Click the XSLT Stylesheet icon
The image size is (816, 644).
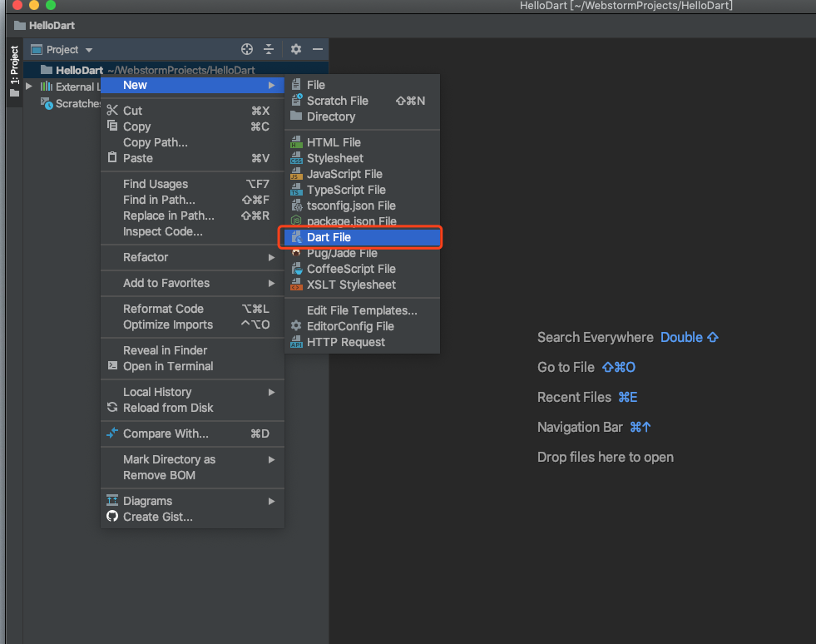297,285
